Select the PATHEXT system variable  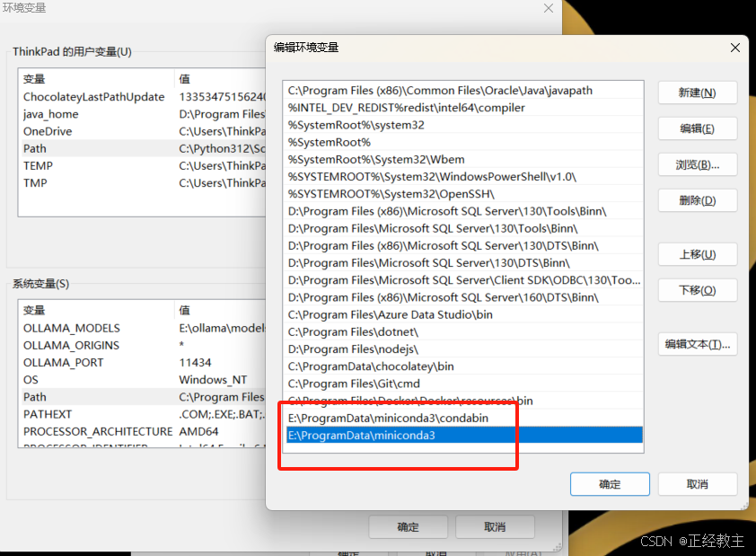pyautogui.click(x=142, y=414)
